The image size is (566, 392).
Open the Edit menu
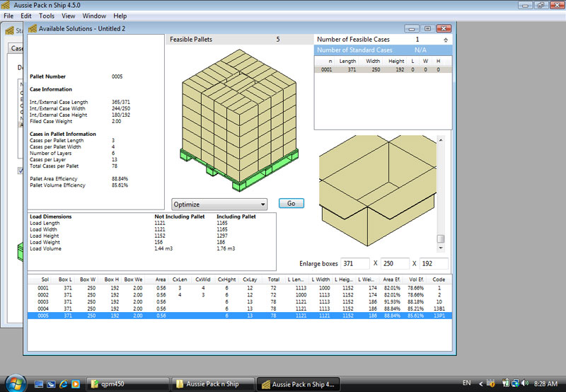26,16
